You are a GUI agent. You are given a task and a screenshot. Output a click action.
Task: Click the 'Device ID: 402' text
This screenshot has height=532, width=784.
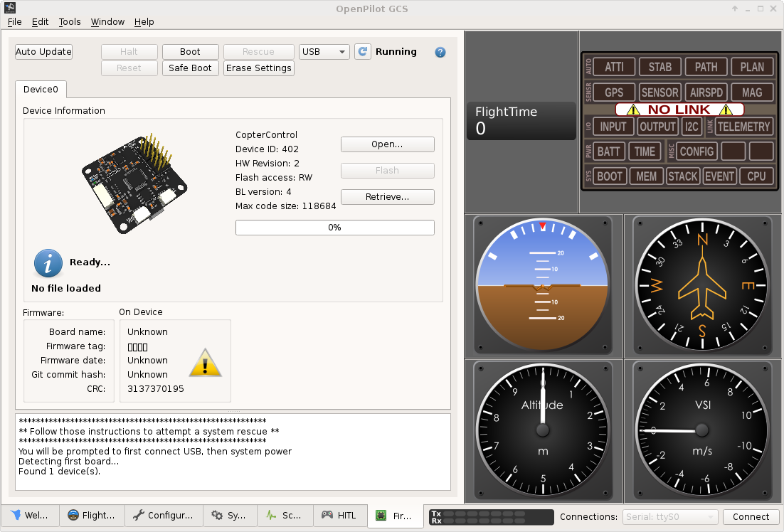coord(267,149)
